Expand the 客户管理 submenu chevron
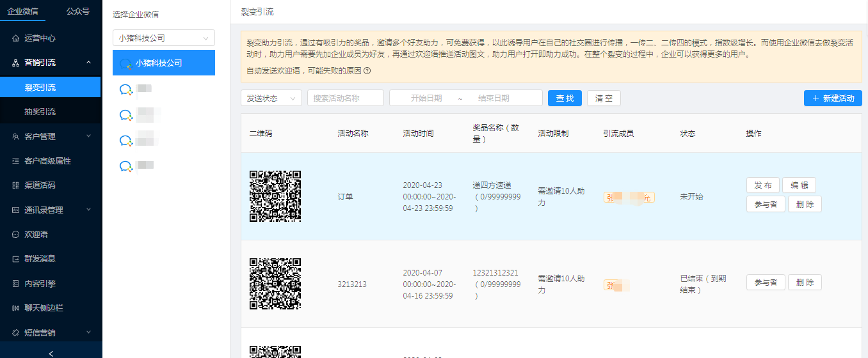This screenshot has height=358, width=868. point(88,136)
